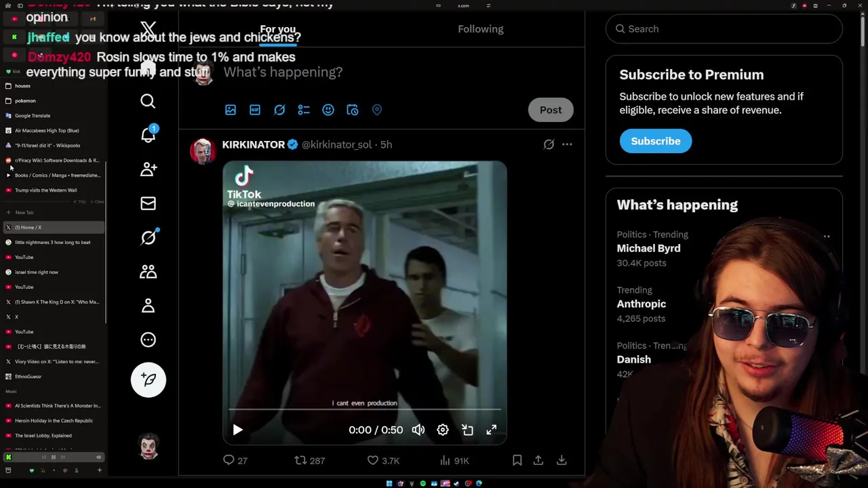Repost the KIRKINATOR post

coord(309,460)
